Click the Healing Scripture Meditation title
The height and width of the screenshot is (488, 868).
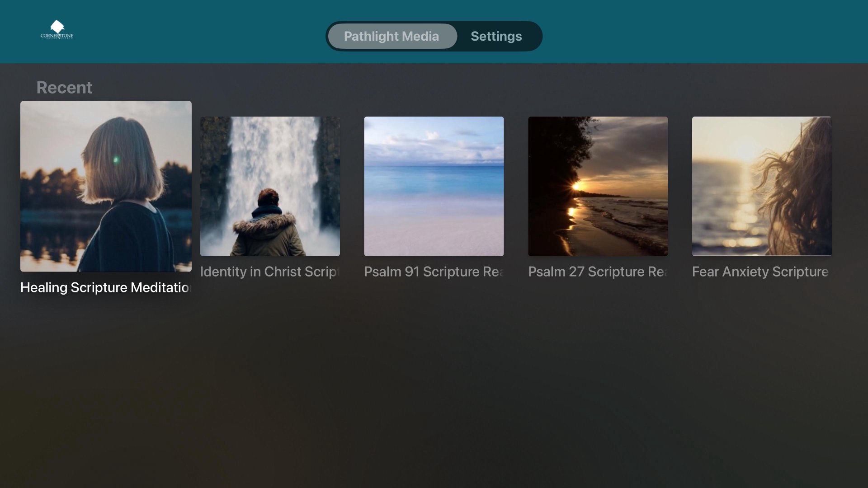pyautogui.click(x=106, y=287)
